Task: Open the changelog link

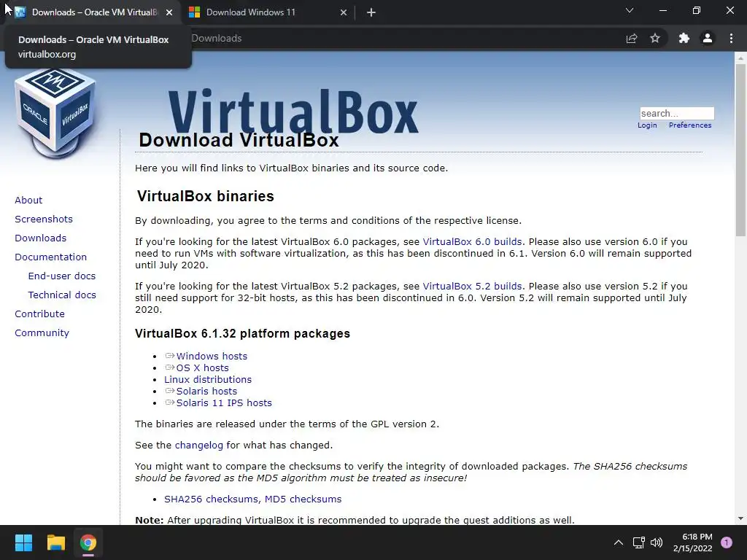Action: pyautogui.click(x=198, y=446)
